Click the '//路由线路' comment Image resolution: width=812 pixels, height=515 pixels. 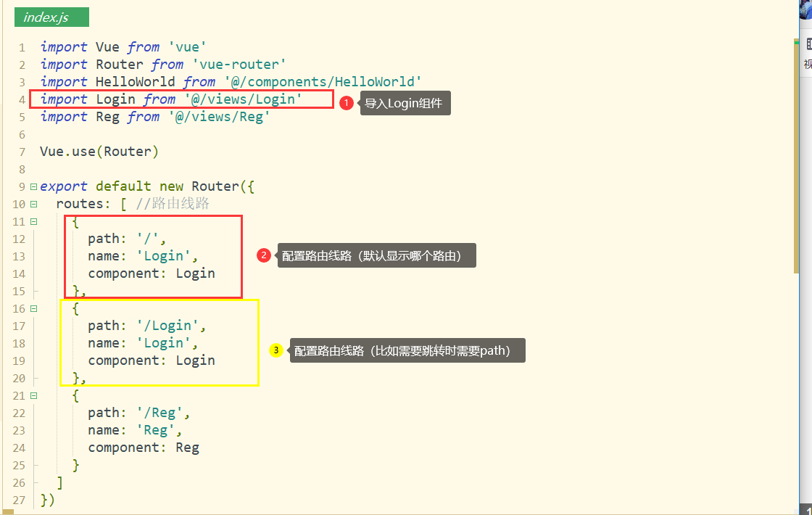[173, 204]
